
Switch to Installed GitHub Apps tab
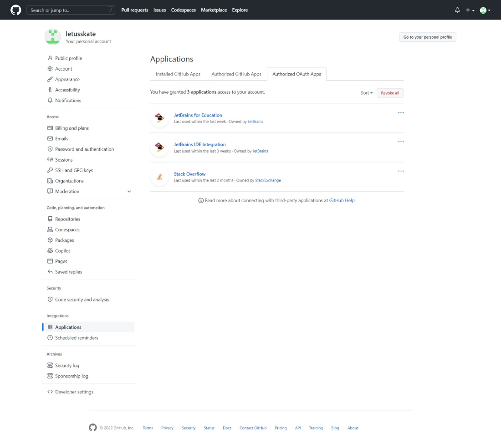click(178, 74)
